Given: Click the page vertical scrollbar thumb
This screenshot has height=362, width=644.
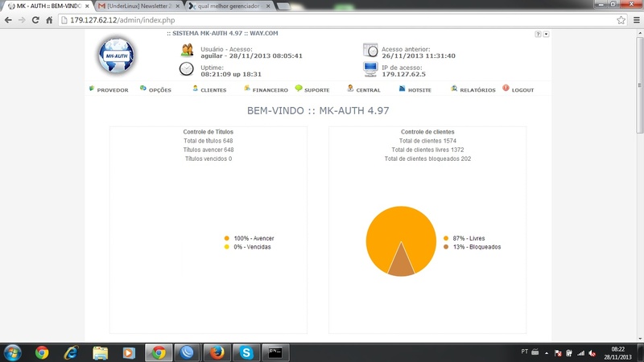Looking at the screenshot, I should 640,85.
